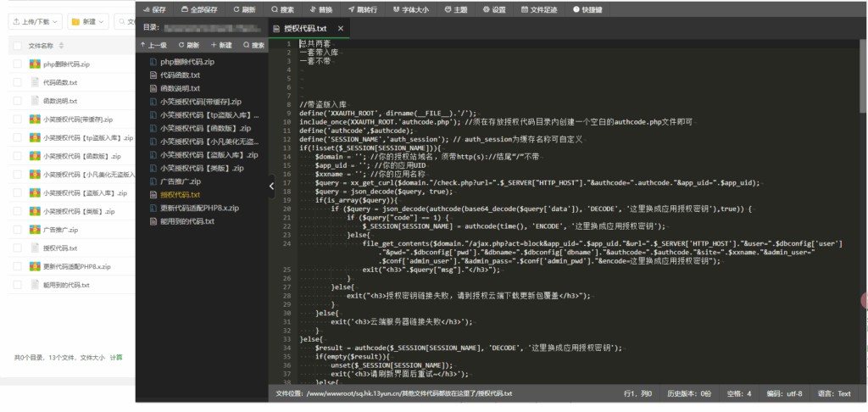The width and height of the screenshot is (868, 412).
Task: Check the box for 小笑授权代码[带缓存].zip row
Action: pos(18,119)
